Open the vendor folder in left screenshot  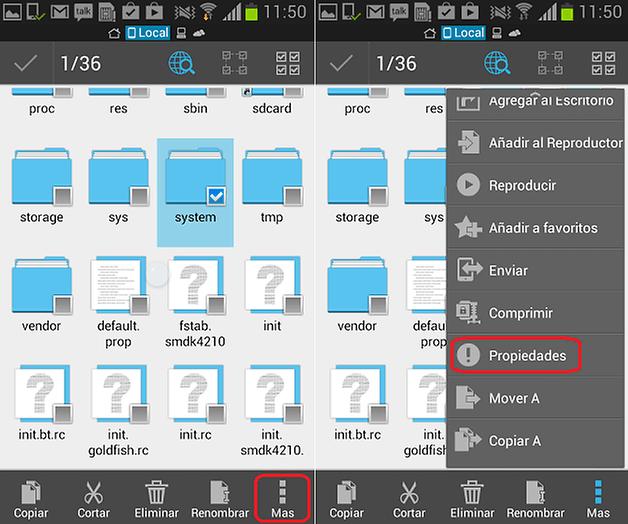(42, 285)
